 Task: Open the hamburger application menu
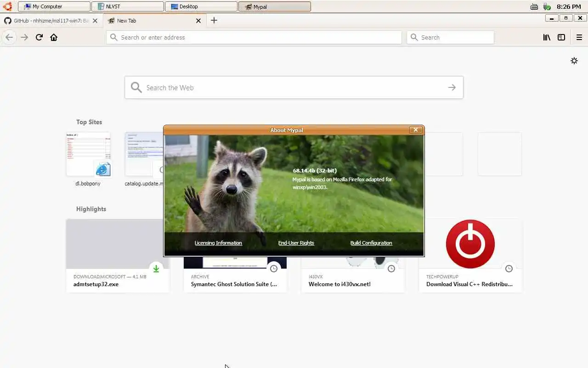[x=579, y=37]
